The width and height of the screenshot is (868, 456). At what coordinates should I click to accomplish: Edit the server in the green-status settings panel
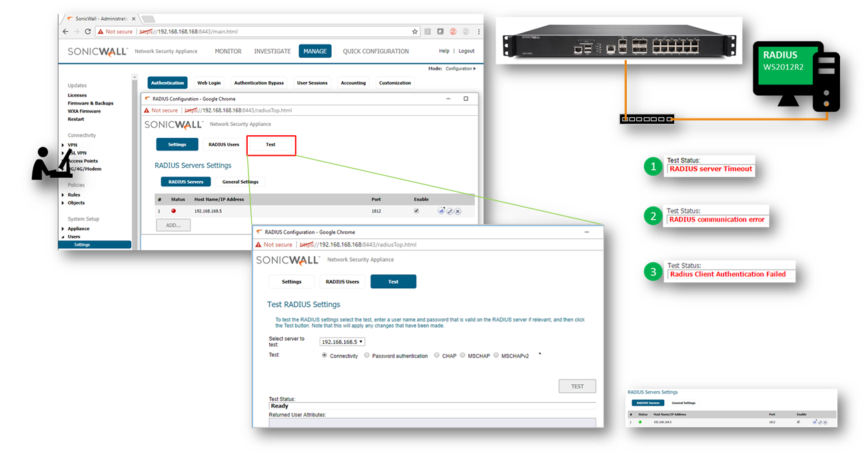pos(819,422)
